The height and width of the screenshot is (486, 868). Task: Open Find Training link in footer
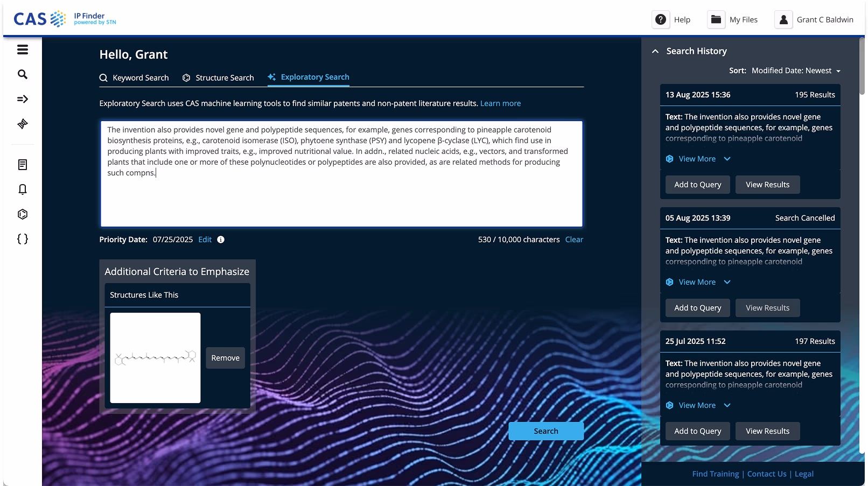click(x=716, y=474)
